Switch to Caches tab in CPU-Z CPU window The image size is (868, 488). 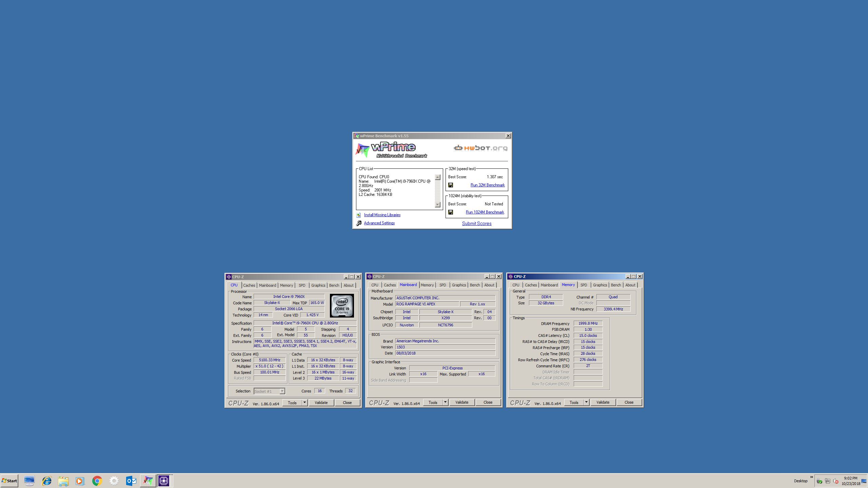(249, 285)
